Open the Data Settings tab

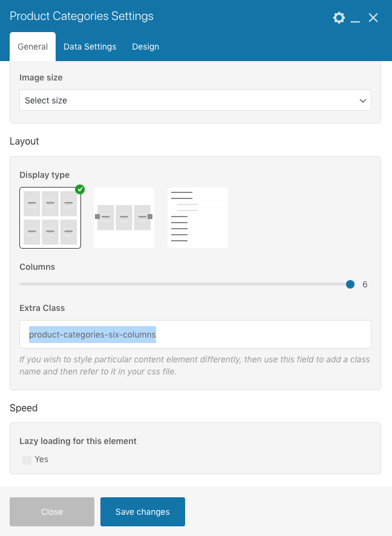pos(90,47)
